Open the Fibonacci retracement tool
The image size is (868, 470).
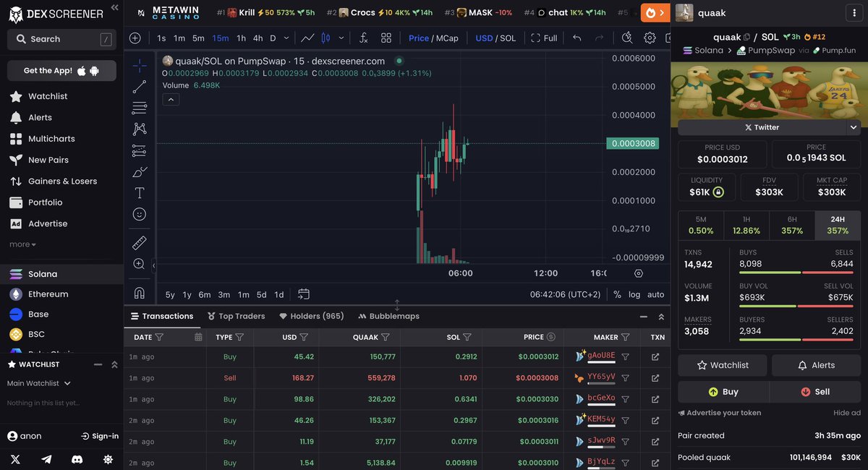tap(140, 108)
